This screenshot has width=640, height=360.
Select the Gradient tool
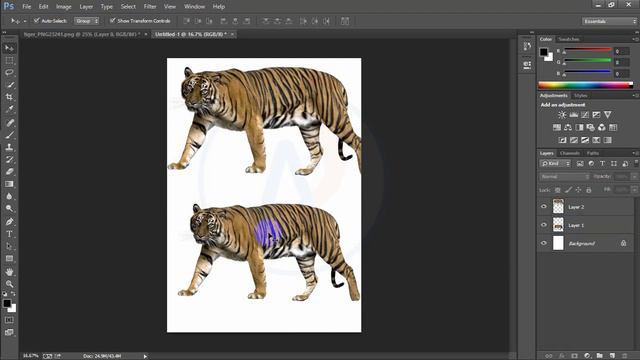click(x=9, y=184)
